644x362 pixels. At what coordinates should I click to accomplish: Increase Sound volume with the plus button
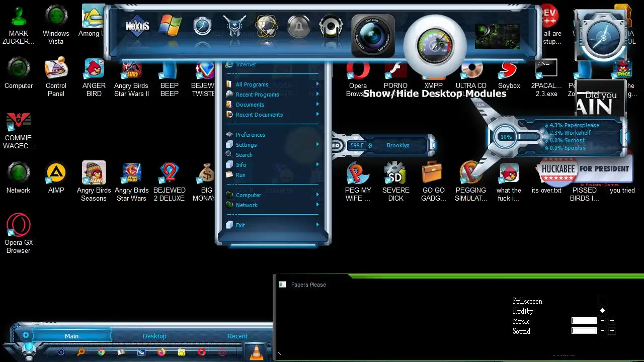click(x=612, y=331)
